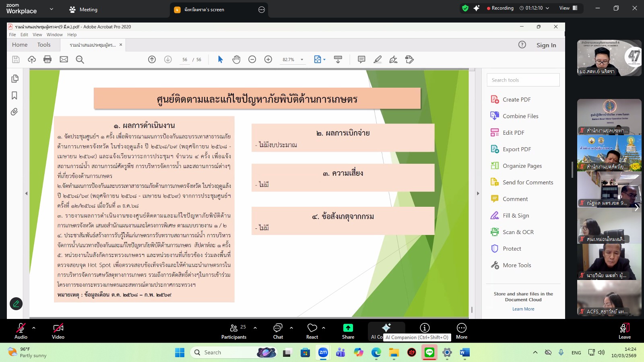Switch to the Tools tab
This screenshot has height=362, width=644.
(44, 45)
